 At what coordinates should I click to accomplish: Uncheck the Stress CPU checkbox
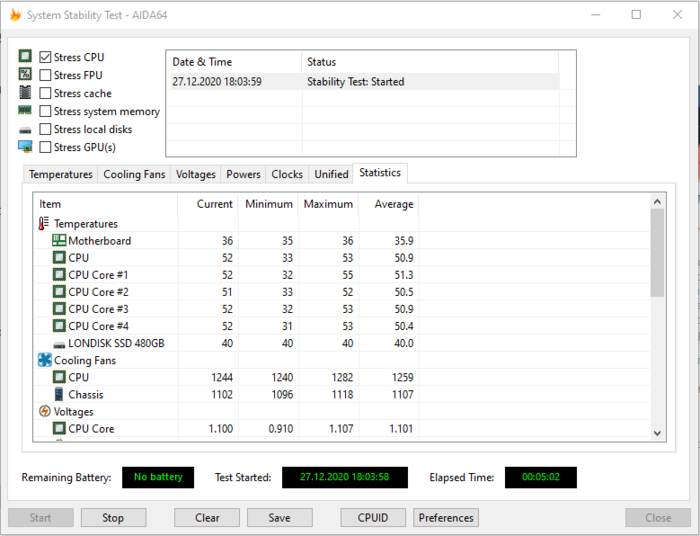coord(45,57)
